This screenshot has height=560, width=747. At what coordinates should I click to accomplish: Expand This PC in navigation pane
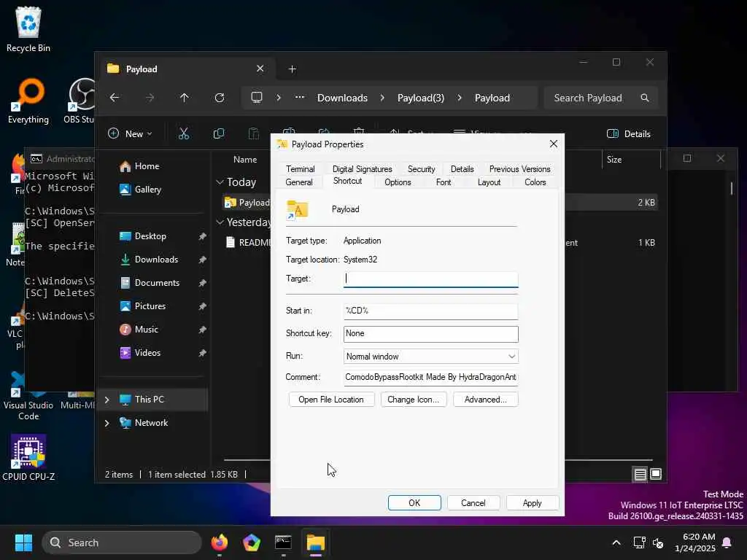click(x=107, y=400)
